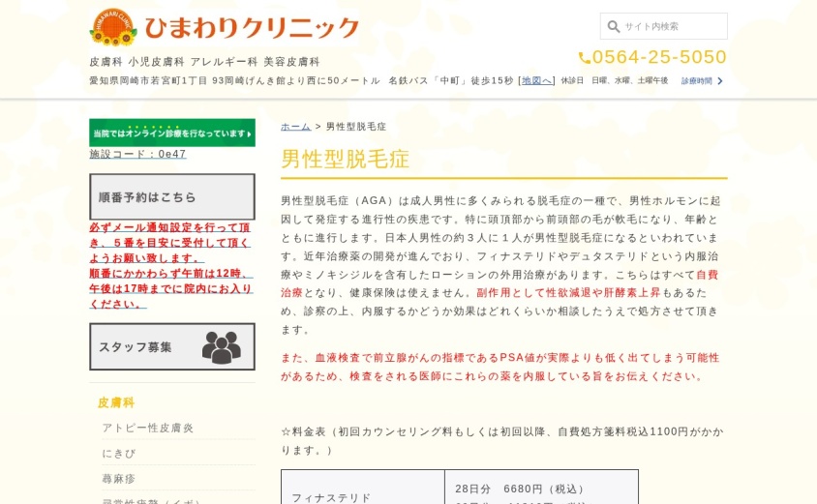The height and width of the screenshot is (504, 817).
Task: Open the red メール通知設定 notice link
Action: click(171, 265)
